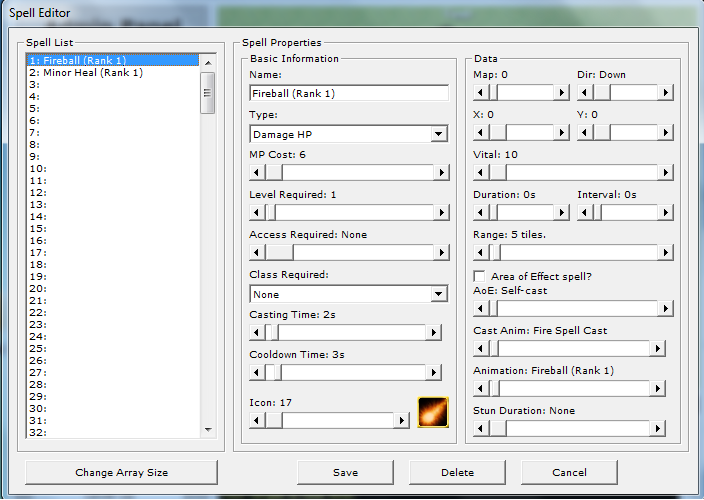Click the Save button
The height and width of the screenshot is (500, 704).
(345, 472)
